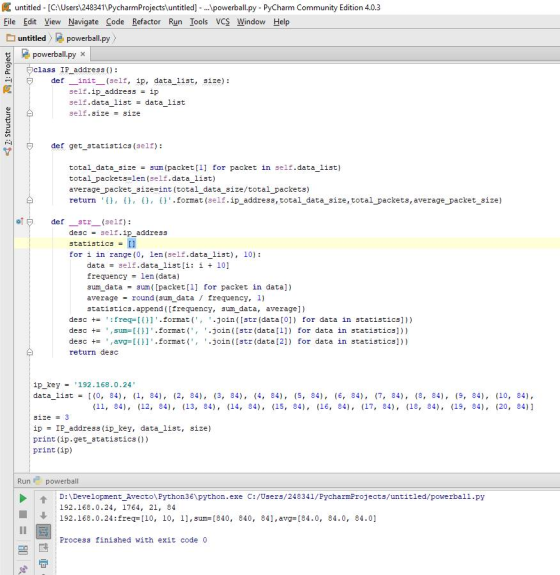The image size is (560, 575).
Task: Close the powerball.py editor tab
Action: tap(83, 54)
